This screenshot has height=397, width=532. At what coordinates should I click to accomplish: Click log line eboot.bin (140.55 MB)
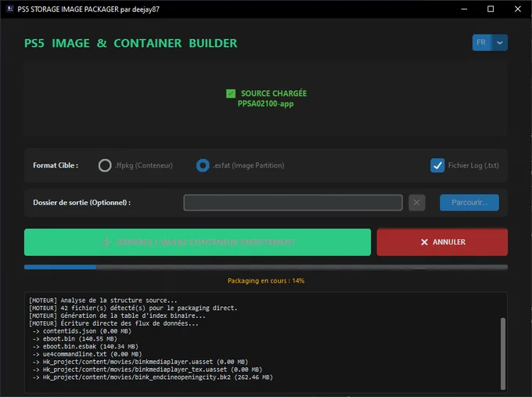[74, 339]
